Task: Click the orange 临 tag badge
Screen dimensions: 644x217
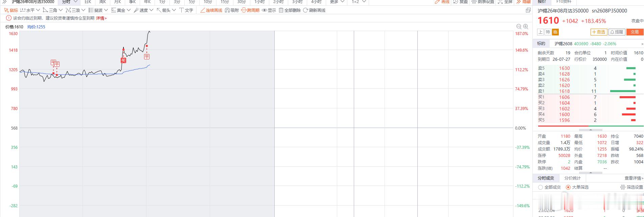Action: click(x=555, y=32)
